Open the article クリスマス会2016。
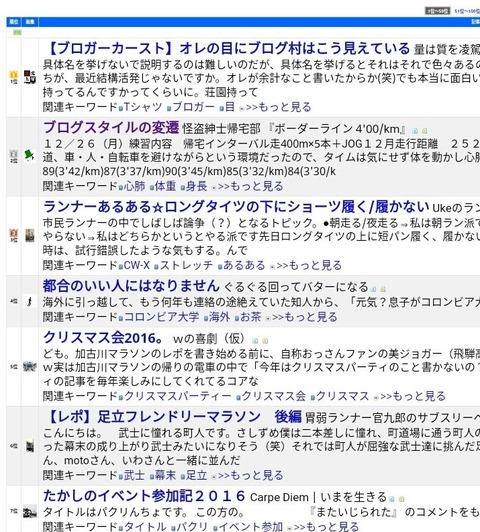The image size is (480, 532). (x=104, y=337)
